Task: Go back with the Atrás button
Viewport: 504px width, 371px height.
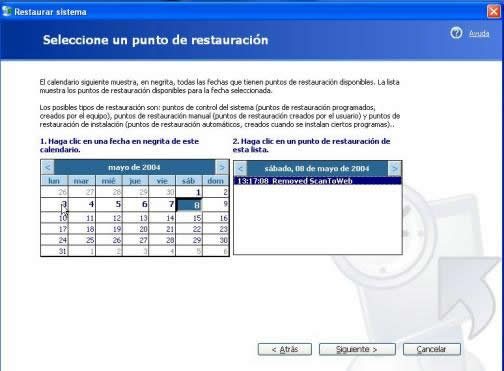Action: click(x=285, y=349)
